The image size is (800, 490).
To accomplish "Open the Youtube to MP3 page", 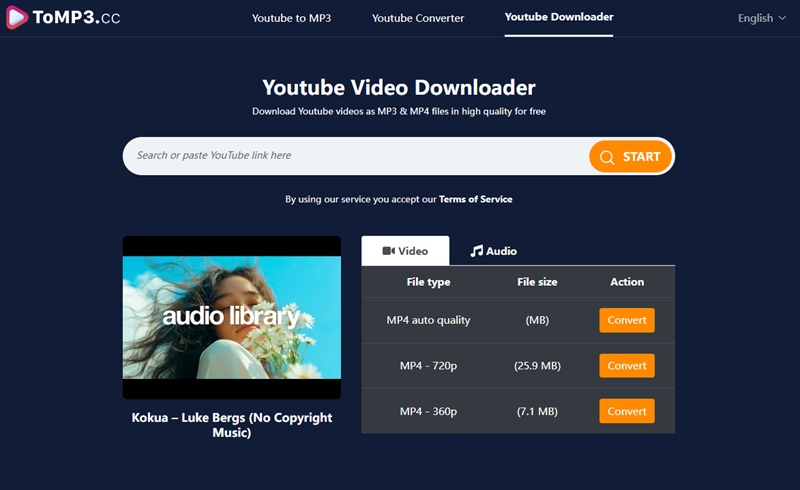I will 291,18.
